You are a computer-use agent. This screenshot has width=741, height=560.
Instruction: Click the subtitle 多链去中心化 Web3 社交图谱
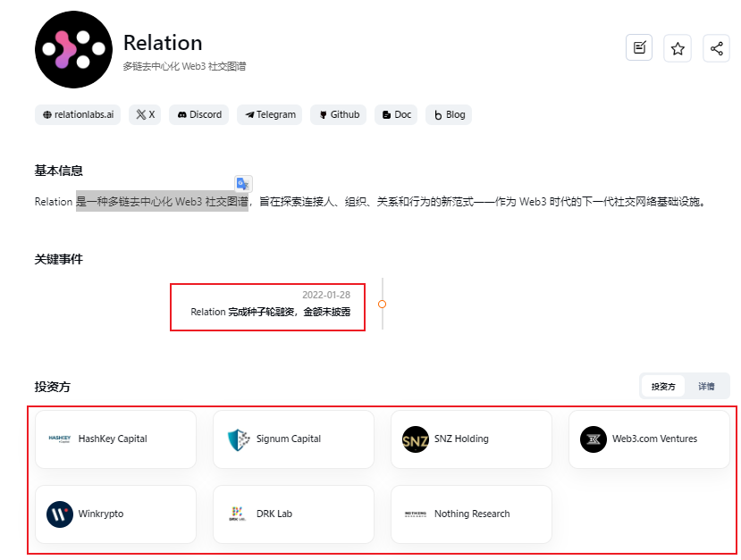[184, 66]
